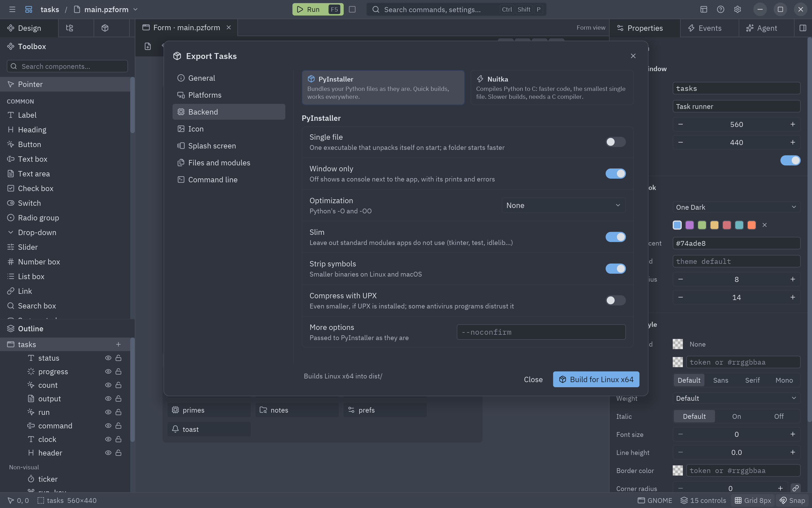Image resolution: width=812 pixels, height=508 pixels.
Task: Toggle the right side panel icon
Action: pyautogui.click(x=803, y=28)
